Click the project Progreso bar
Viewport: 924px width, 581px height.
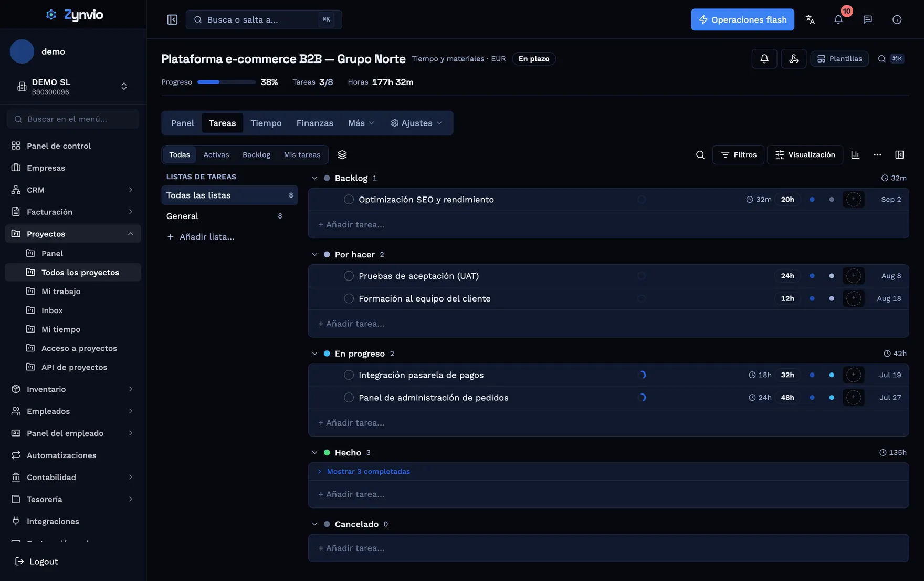click(226, 82)
